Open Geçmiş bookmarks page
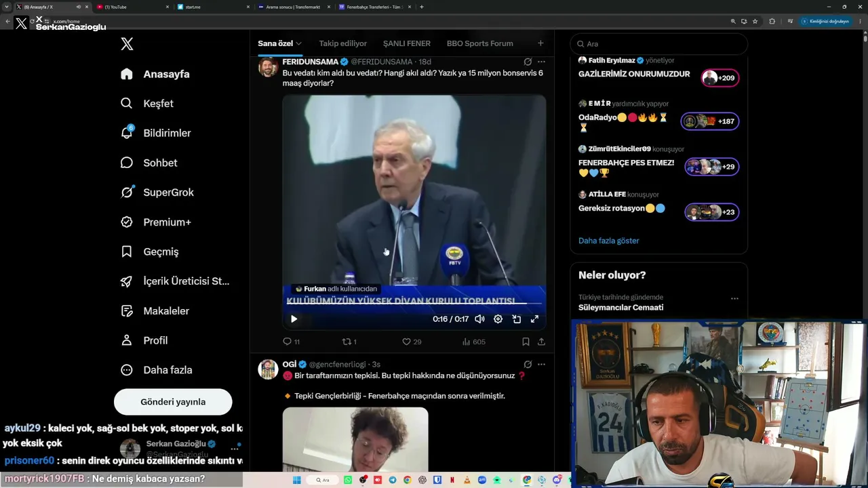 (x=149, y=251)
